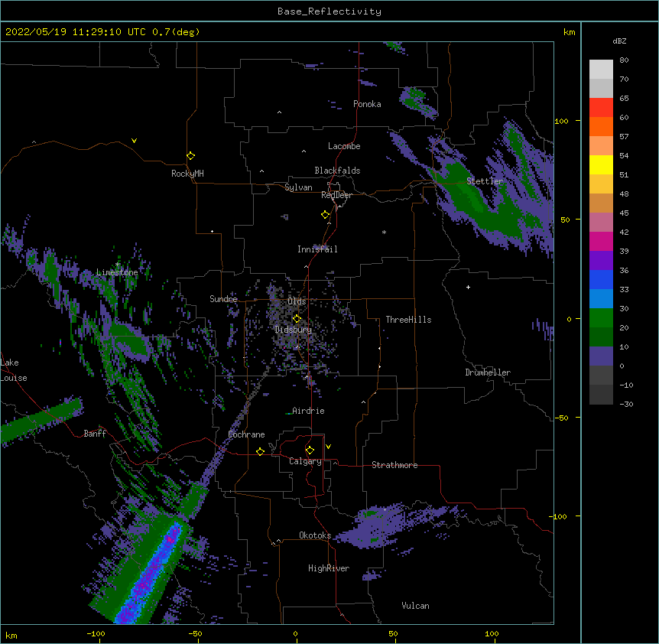This screenshot has width=659, height=644.
Task: Select the blue 33-36 dBZ legend swatch
Action: [x=601, y=279]
